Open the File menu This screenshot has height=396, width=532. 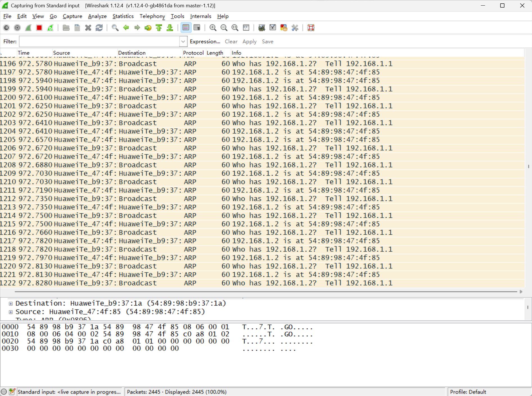pyautogui.click(x=7, y=16)
